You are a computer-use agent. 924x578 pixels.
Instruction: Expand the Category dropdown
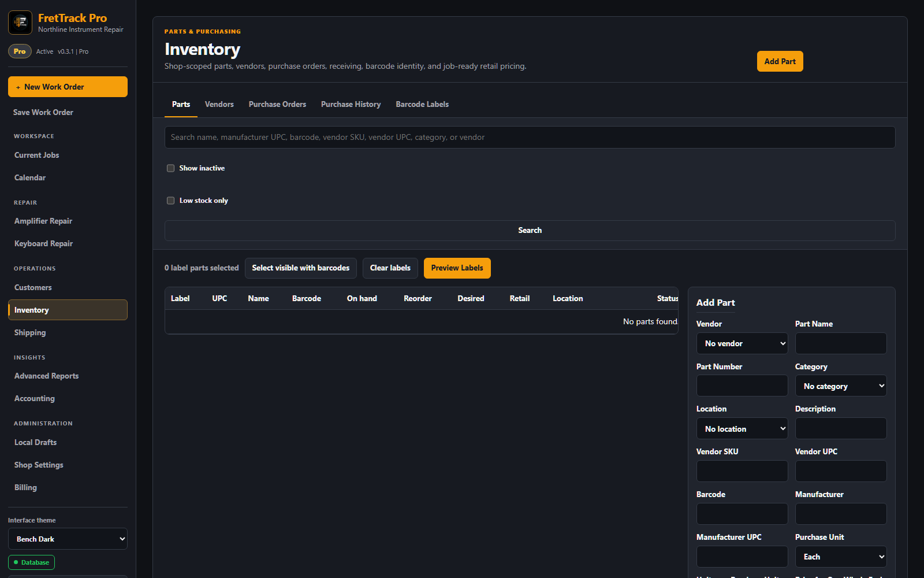841,386
